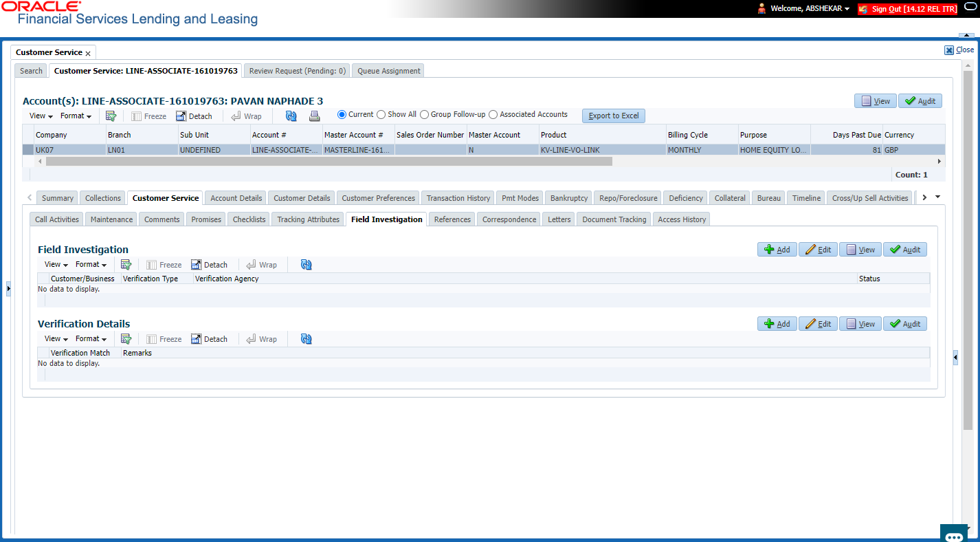Click Add in Field Investigation section

(x=777, y=250)
